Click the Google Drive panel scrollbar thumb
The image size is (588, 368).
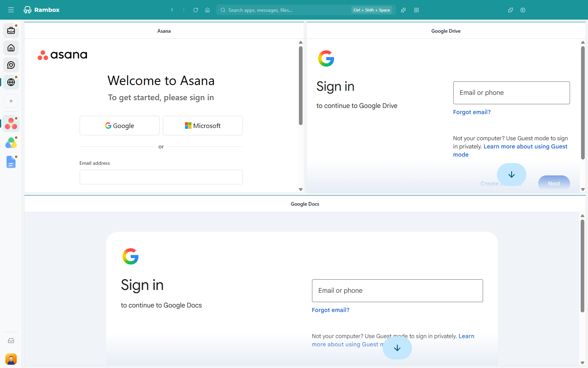pos(583,103)
